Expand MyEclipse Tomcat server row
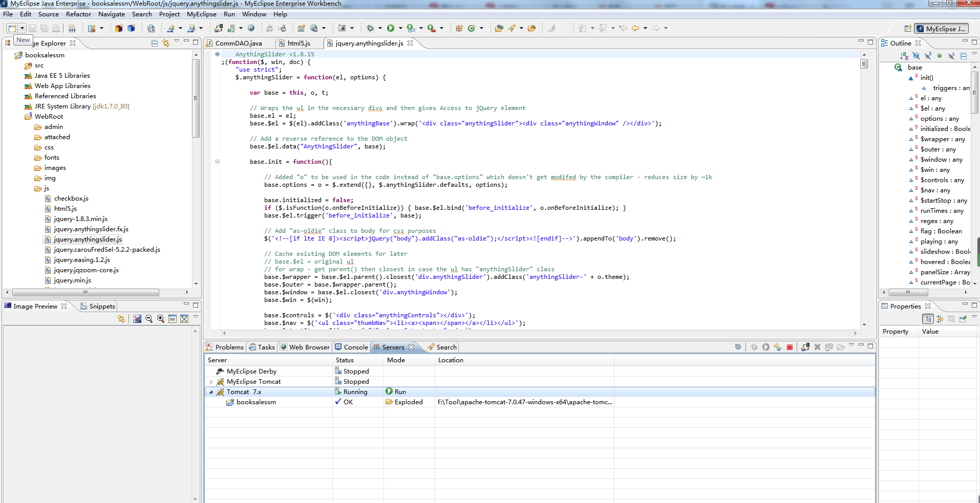The height and width of the screenshot is (503, 980). pyautogui.click(x=211, y=382)
